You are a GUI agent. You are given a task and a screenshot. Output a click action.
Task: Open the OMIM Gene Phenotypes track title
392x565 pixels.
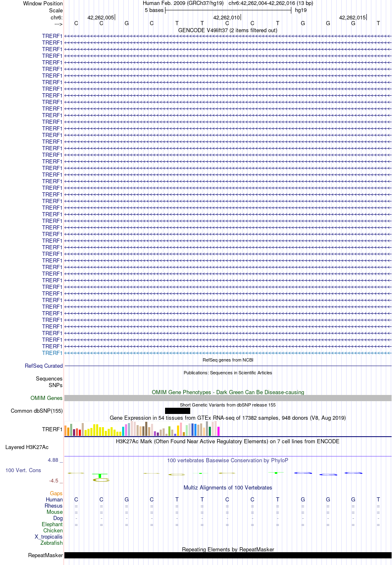tap(228, 392)
